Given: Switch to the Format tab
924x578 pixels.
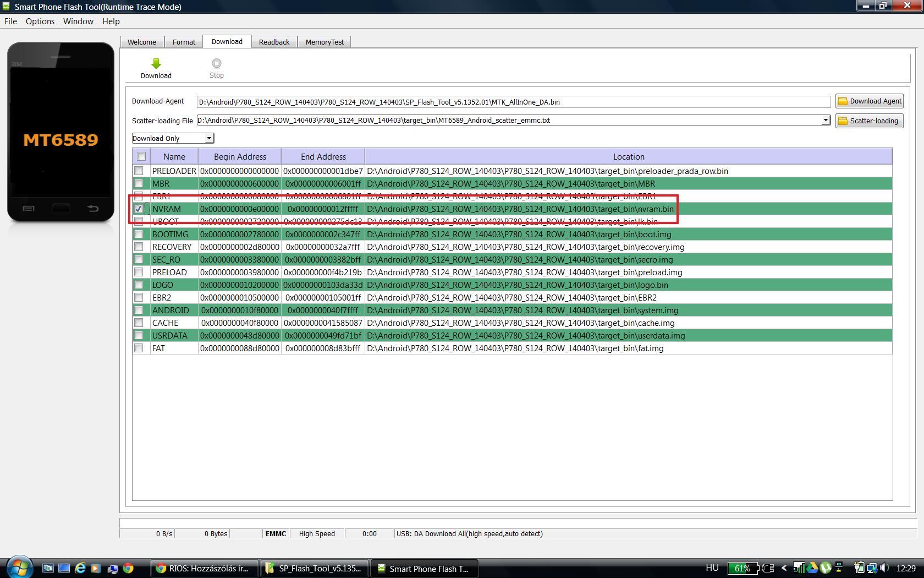Looking at the screenshot, I should pos(184,42).
